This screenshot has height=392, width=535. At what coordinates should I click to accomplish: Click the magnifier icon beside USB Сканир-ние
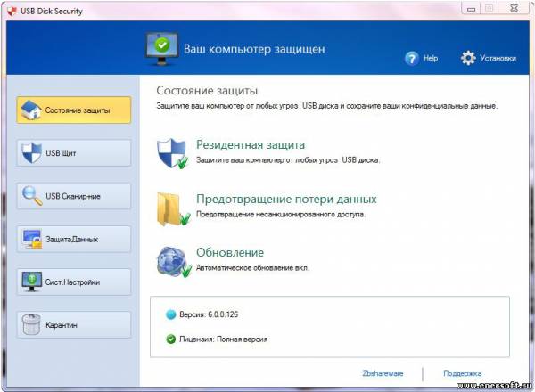pos(32,196)
